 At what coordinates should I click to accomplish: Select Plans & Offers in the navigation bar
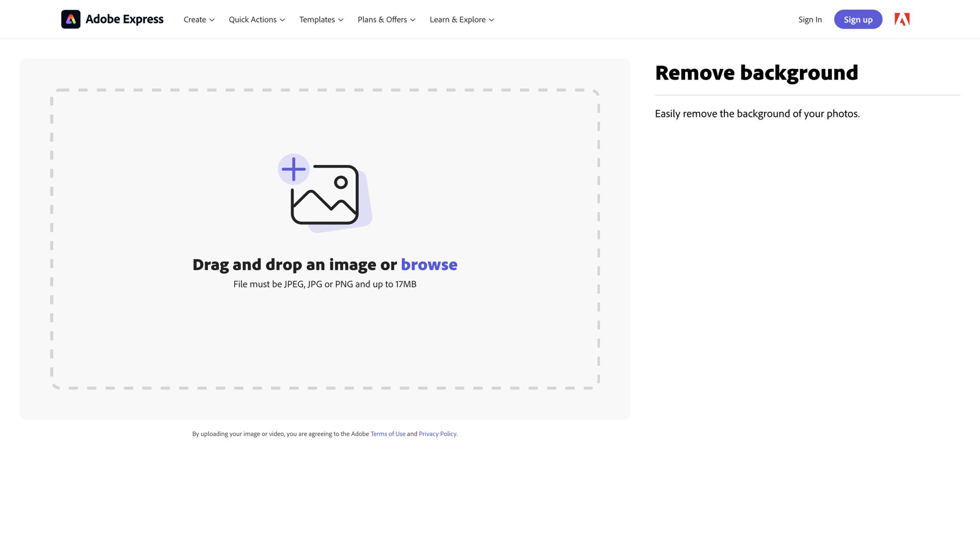(382, 19)
